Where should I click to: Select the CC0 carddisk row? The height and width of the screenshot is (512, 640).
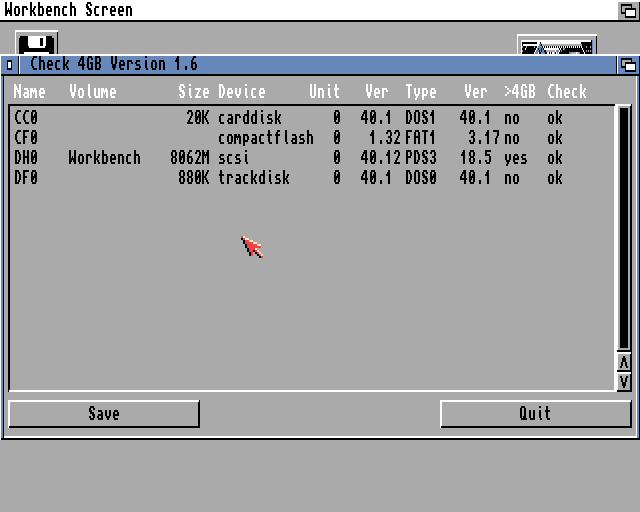(300, 118)
